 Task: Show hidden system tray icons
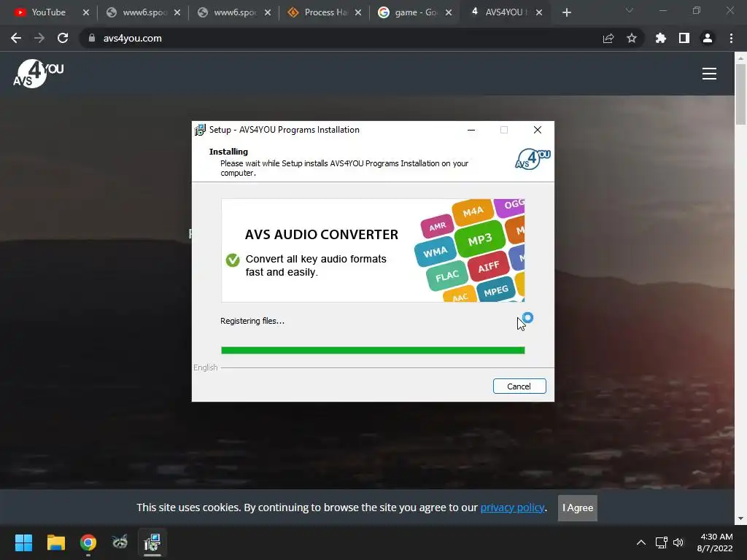641,542
